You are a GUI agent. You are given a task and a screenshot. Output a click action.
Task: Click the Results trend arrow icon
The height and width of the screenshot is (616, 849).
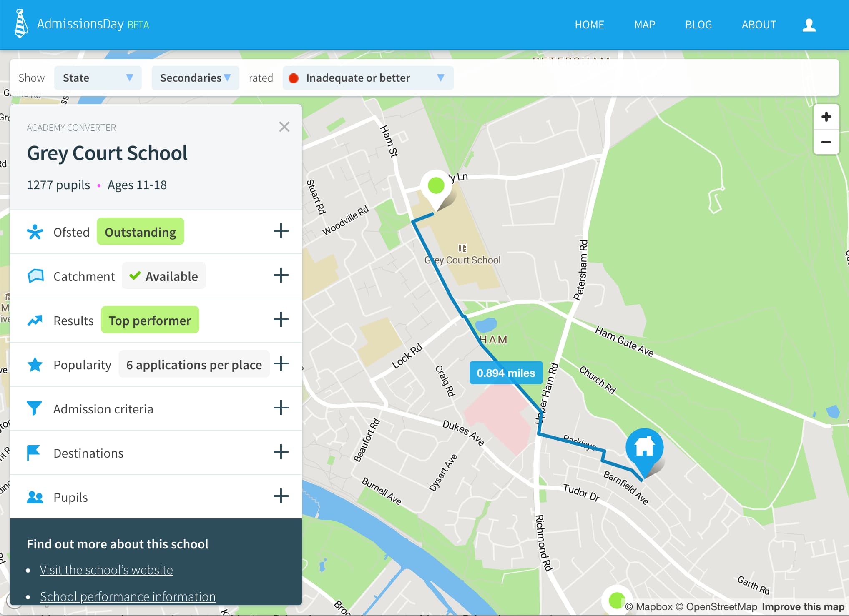coord(35,320)
